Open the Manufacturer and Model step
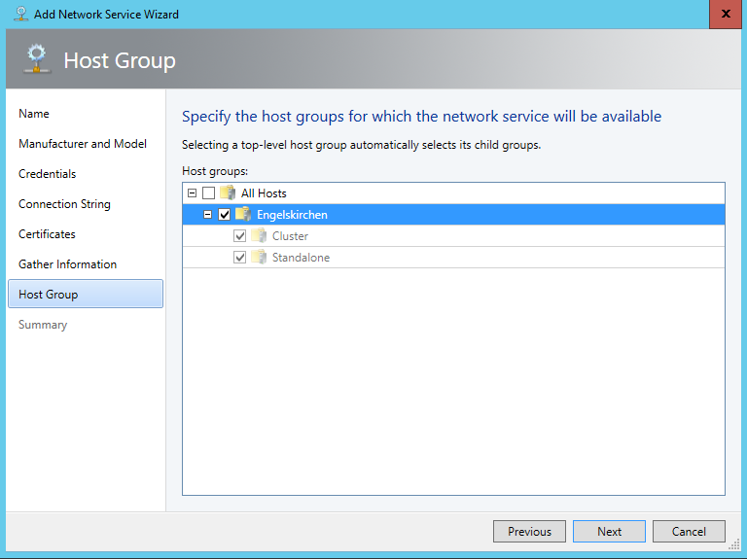The height and width of the screenshot is (560, 747). 83,144
